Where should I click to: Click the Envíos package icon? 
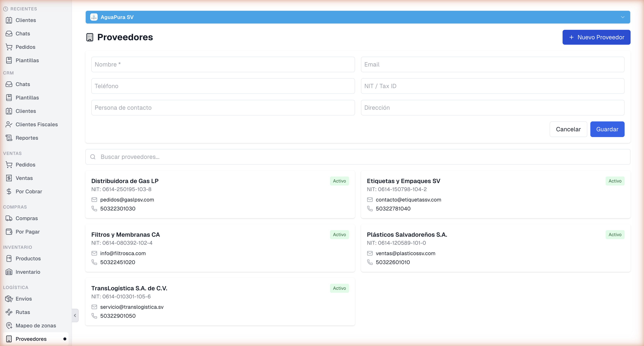coord(9,299)
